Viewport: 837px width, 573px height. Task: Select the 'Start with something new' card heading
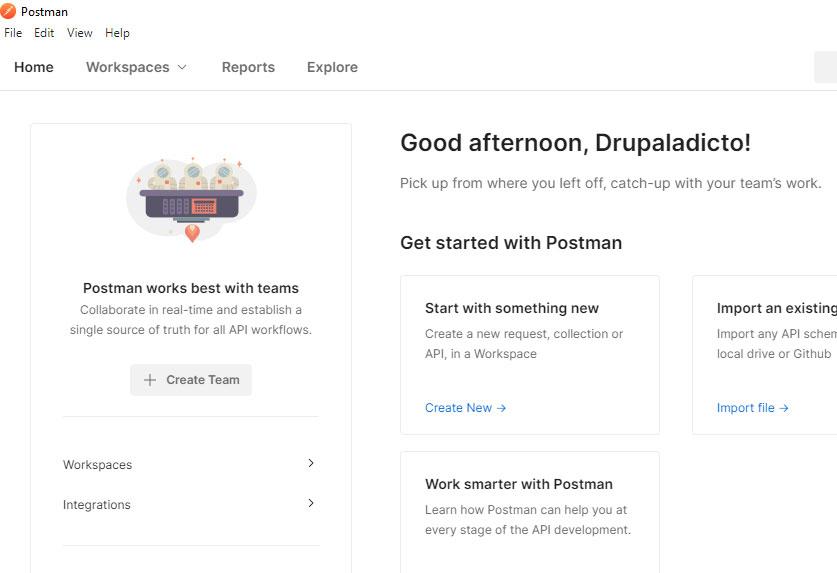(x=512, y=308)
